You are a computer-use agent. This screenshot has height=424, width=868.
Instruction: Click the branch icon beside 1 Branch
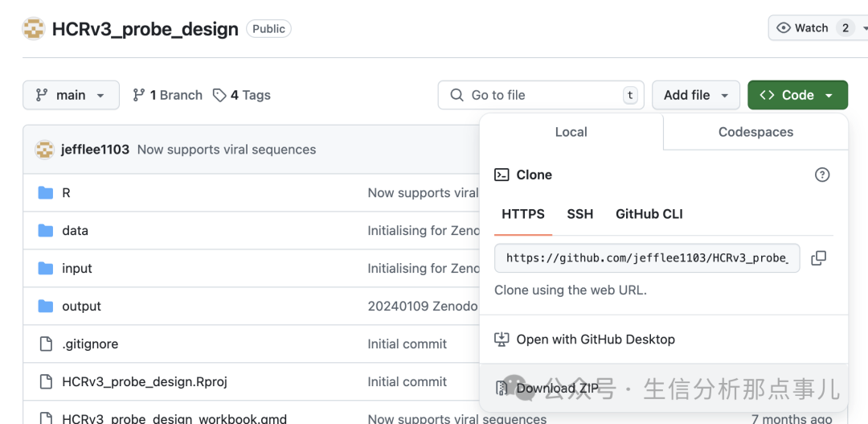click(139, 95)
